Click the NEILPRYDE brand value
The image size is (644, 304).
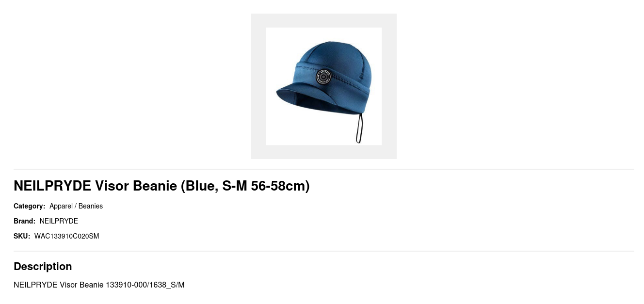coord(59,221)
